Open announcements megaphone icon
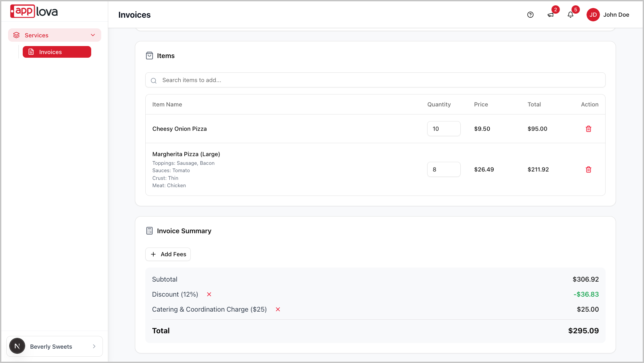 click(550, 15)
